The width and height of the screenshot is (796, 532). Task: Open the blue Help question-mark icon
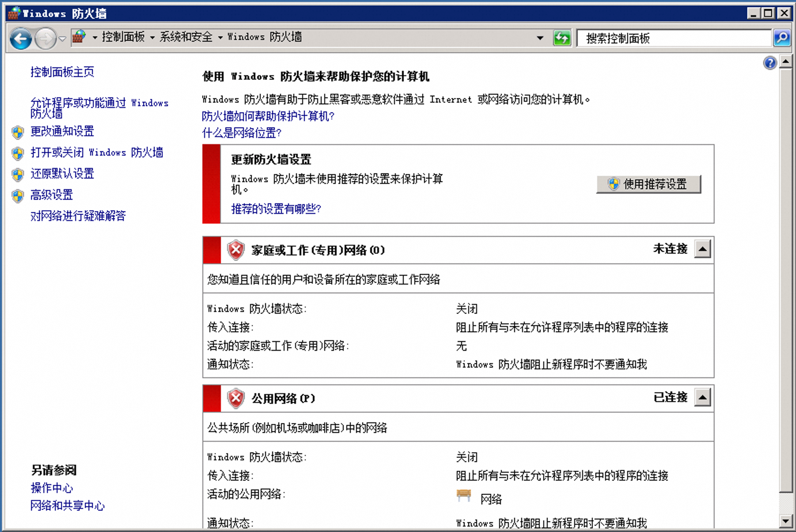(770, 63)
